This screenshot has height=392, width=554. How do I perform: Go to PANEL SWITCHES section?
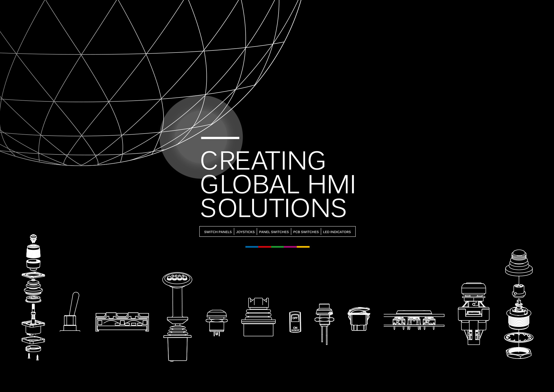[x=274, y=232]
